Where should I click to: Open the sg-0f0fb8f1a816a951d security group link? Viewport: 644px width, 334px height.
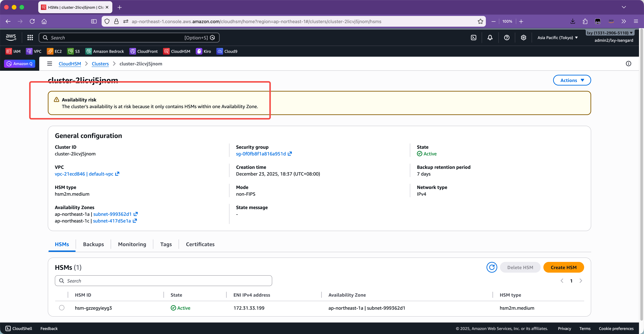[x=261, y=154]
